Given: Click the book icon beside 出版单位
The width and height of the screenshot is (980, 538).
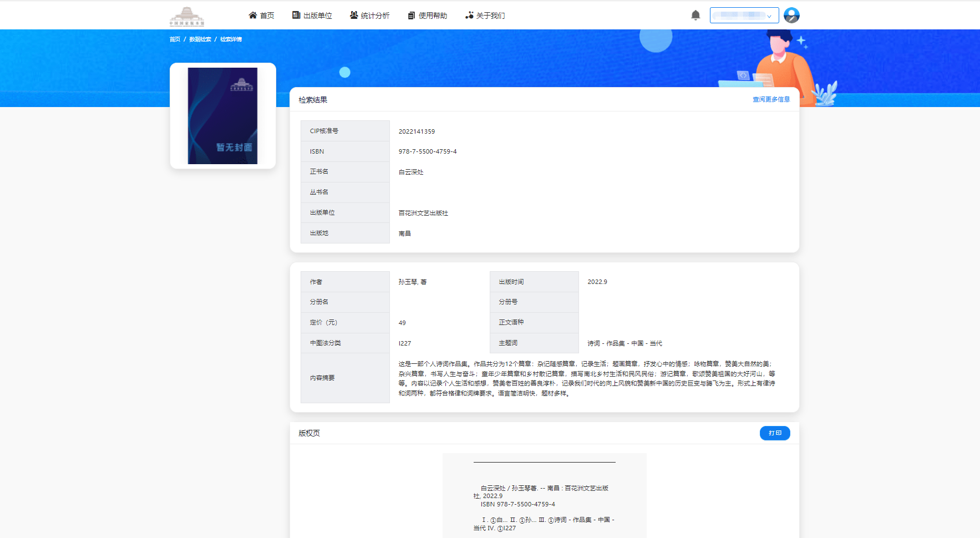Looking at the screenshot, I should click(293, 15).
